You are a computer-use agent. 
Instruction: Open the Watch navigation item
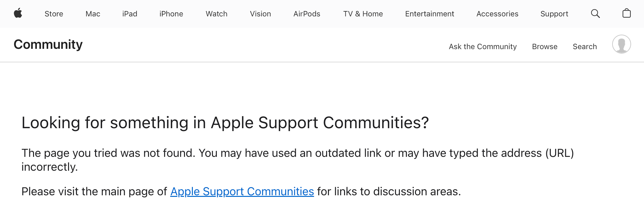pos(216,14)
